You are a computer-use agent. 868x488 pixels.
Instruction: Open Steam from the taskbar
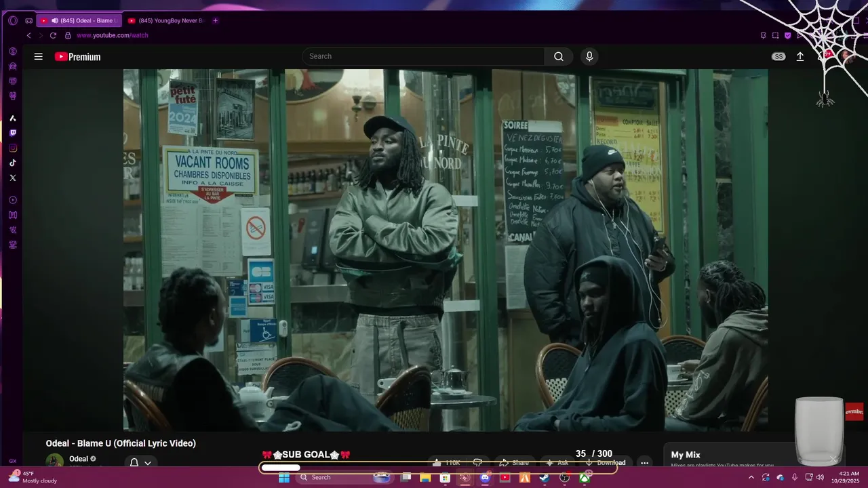click(545, 478)
